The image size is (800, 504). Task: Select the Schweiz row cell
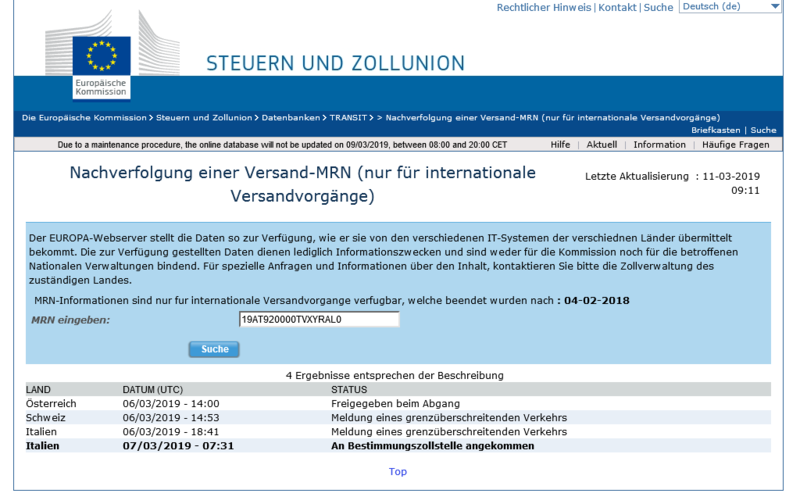[x=45, y=418]
